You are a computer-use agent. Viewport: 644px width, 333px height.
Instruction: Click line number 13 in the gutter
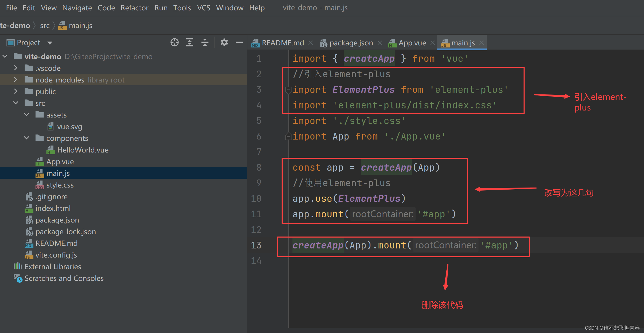tap(256, 245)
